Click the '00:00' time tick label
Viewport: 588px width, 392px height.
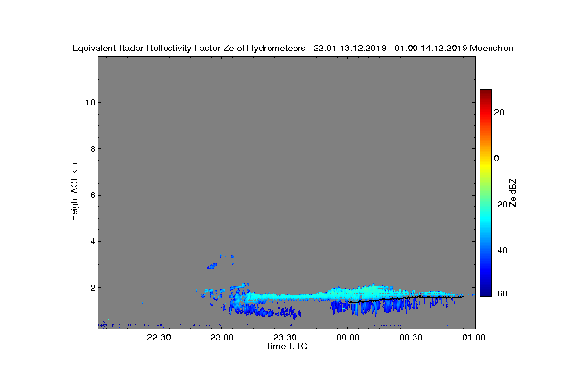click(x=348, y=337)
